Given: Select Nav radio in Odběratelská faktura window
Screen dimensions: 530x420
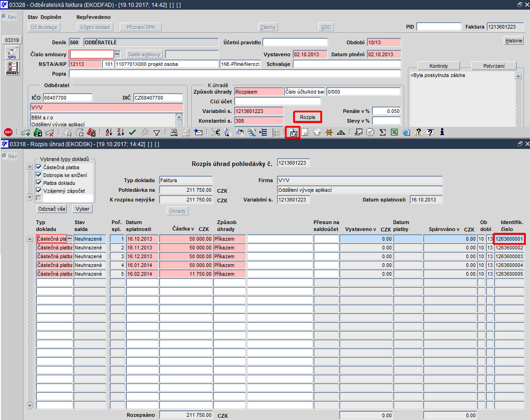Looking at the screenshot, I should click(4, 17).
